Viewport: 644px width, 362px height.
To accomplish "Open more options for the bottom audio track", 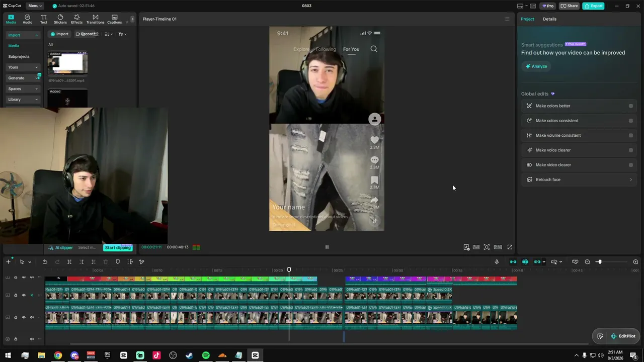I will (x=40, y=339).
